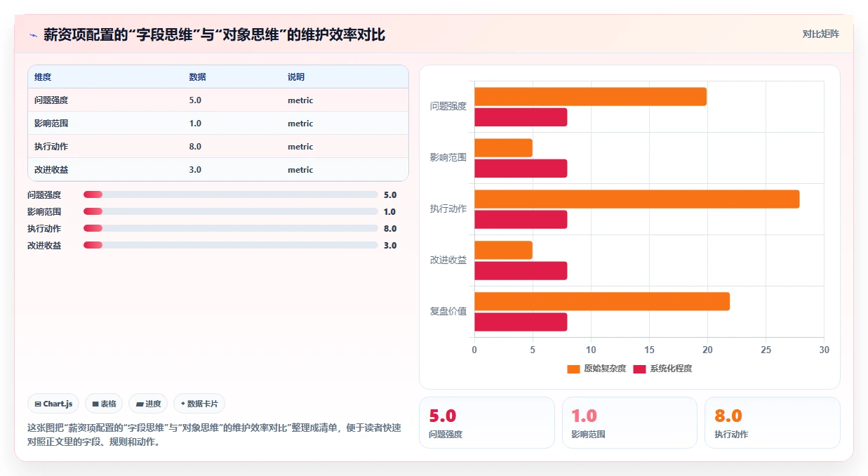Select the 执行动作 table row label
The width and height of the screenshot is (868, 476).
pos(51,147)
